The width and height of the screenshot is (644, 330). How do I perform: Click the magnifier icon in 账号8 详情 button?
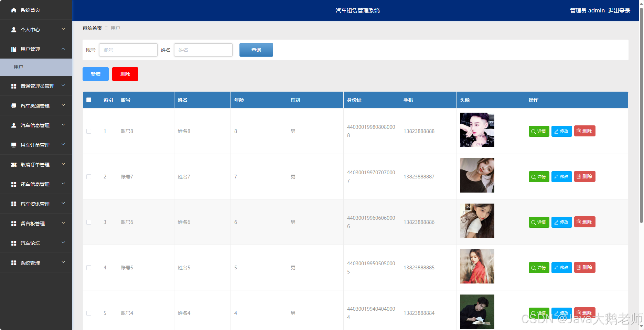534,131
